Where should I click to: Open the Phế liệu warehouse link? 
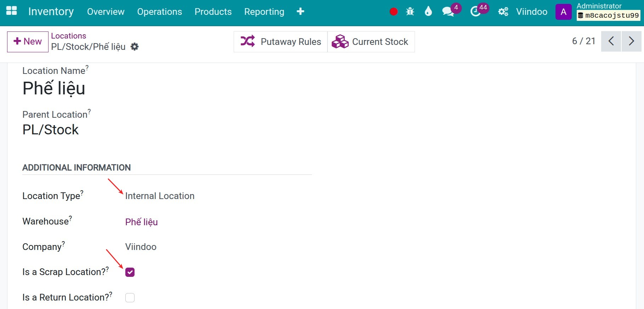coord(142,222)
